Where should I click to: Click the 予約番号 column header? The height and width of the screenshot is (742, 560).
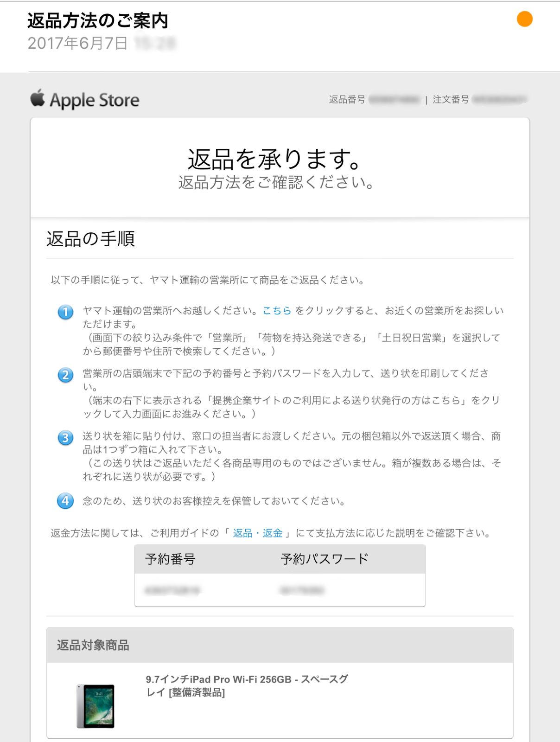coord(170,559)
